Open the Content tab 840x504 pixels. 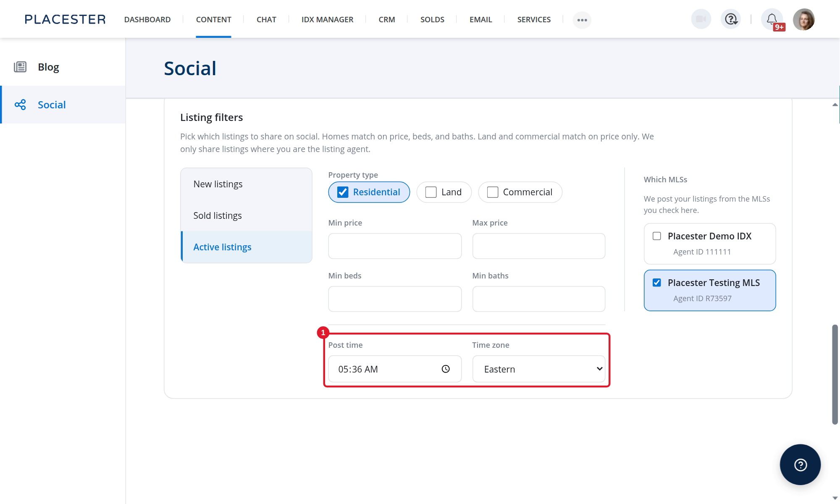point(213,19)
